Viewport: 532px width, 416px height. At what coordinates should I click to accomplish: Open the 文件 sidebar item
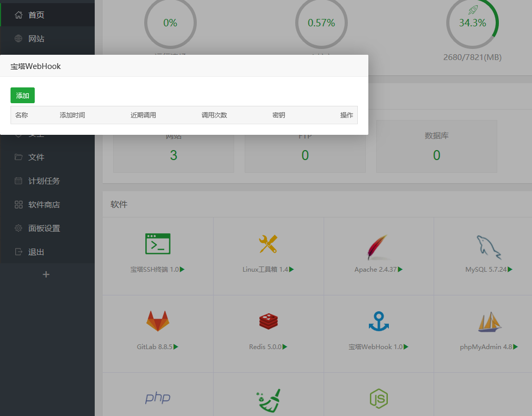(47, 157)
